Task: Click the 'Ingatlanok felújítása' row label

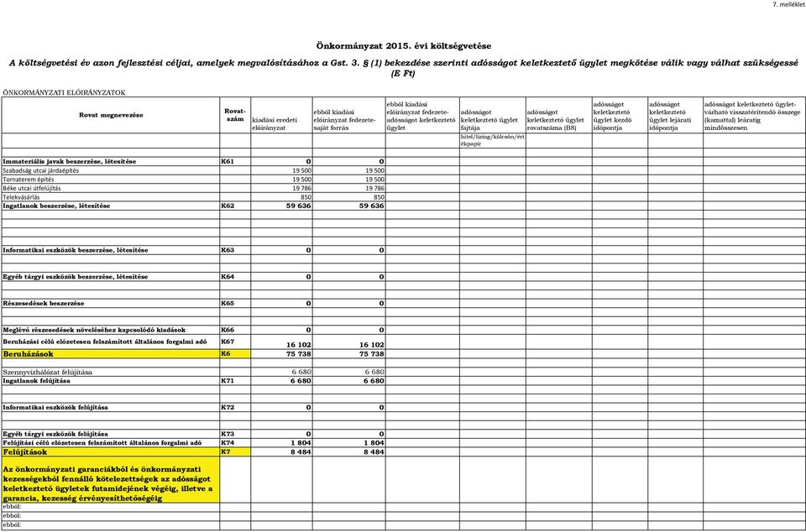Action: (36, 381)
